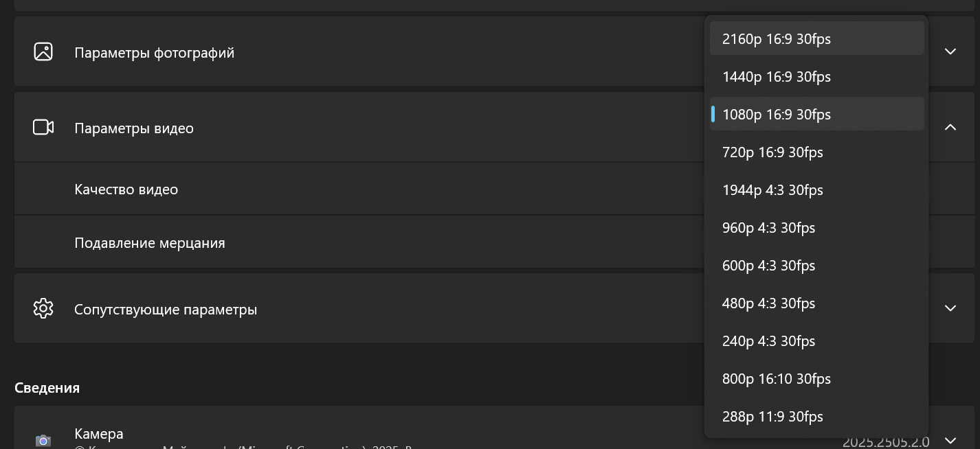Viewport: 980px width, 449px height.
Task: Click the related settings gear icon
Action: click(43, 308)
